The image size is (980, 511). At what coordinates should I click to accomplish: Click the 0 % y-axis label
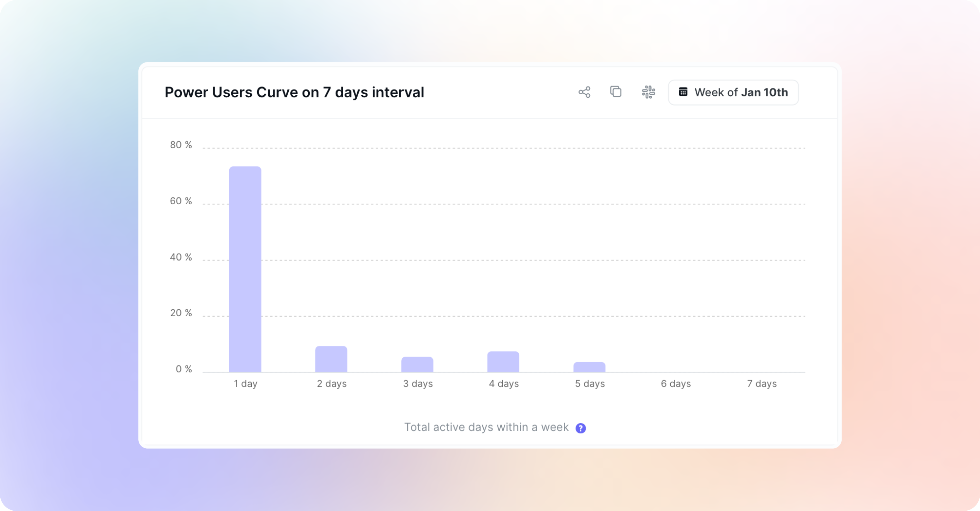point(184,369)
